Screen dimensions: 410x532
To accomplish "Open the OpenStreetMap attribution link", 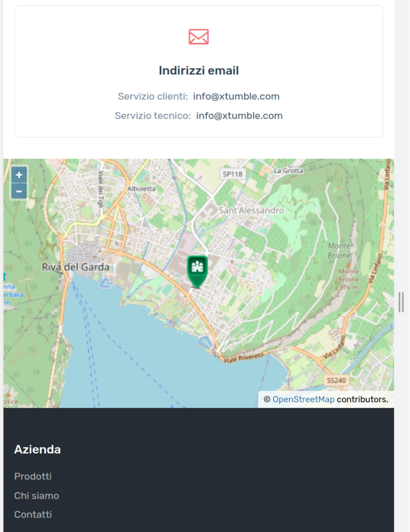I will click(303, 399).
